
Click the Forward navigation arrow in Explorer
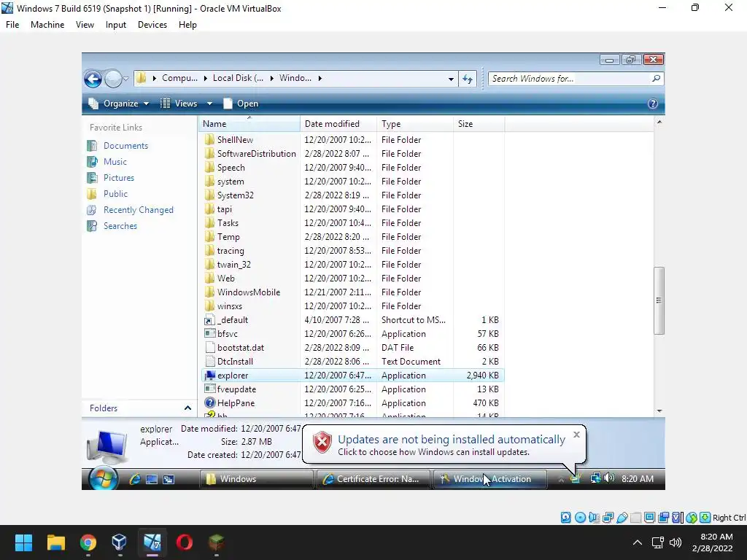pyautogui.click(x=113, y=79)
